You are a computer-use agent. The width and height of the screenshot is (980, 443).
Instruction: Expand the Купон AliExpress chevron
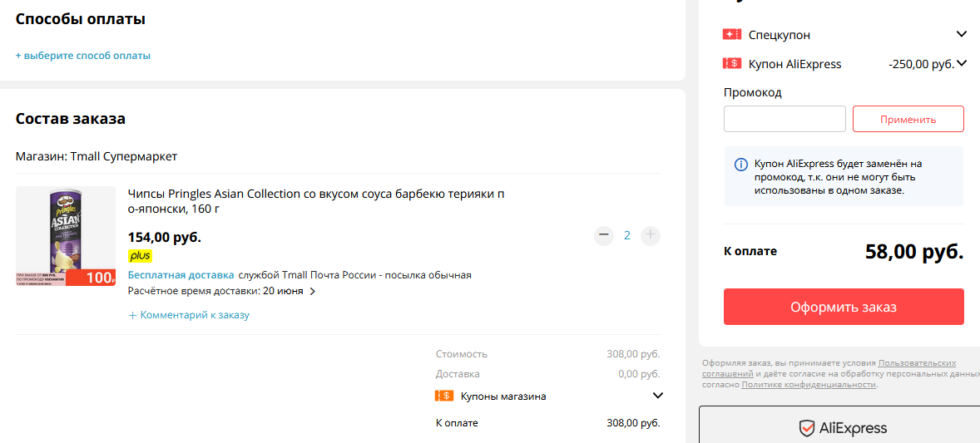961,63
